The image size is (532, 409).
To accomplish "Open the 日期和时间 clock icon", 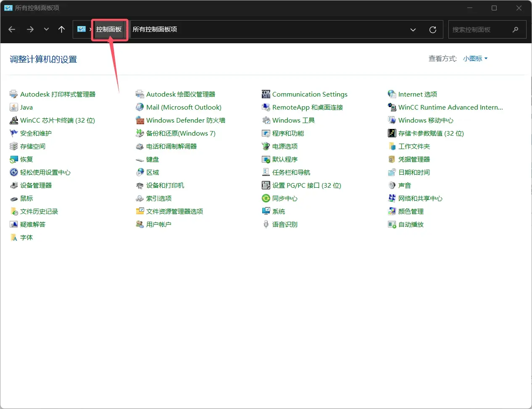I will coord(392,172).
